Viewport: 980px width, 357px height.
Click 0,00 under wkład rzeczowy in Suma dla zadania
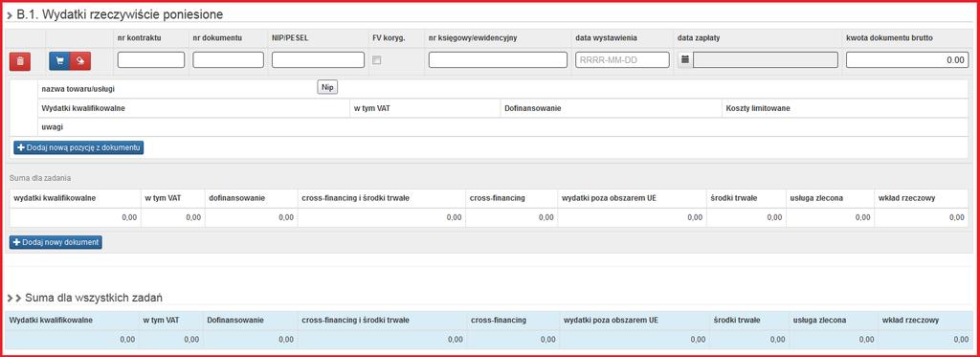coord(956,217)
